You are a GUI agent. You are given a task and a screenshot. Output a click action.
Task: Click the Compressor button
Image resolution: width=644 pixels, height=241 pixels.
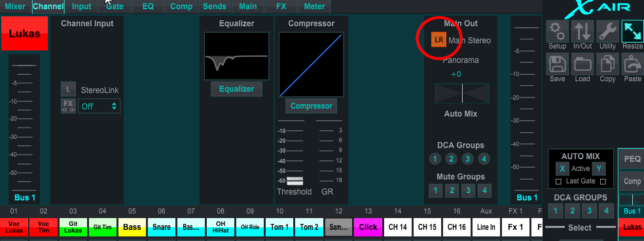tap(312, 105)
